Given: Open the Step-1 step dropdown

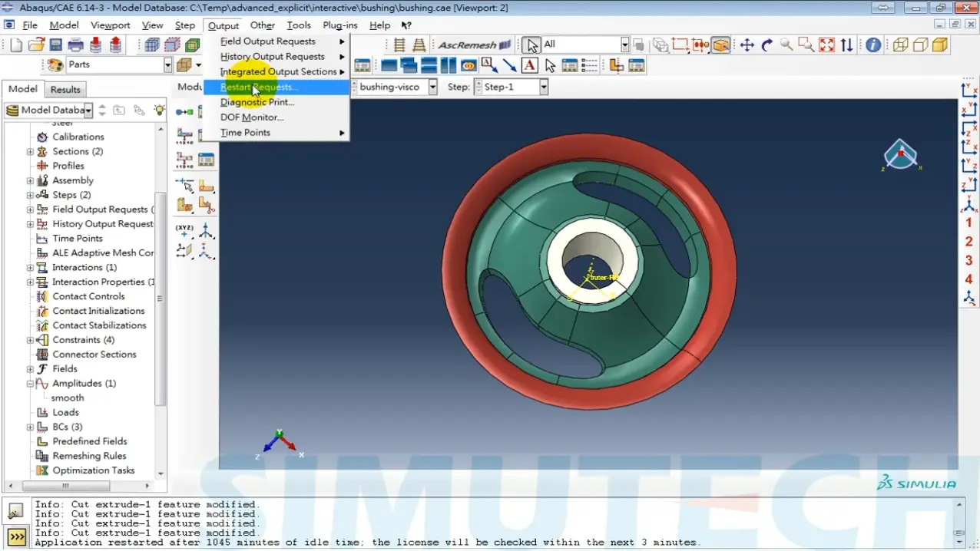Looking at the screenshot, I should tap(544, 87).
